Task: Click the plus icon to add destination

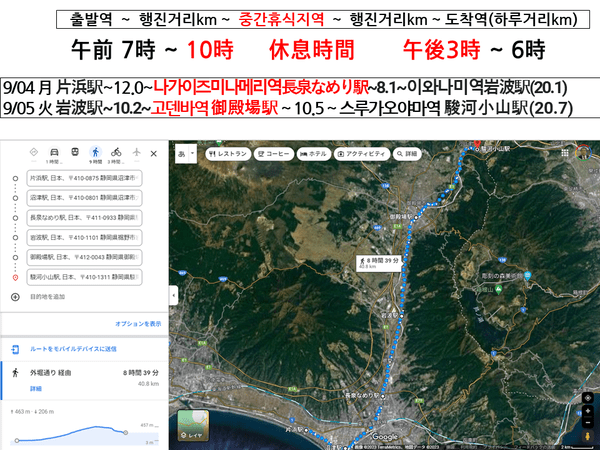Action: [15, 297]
